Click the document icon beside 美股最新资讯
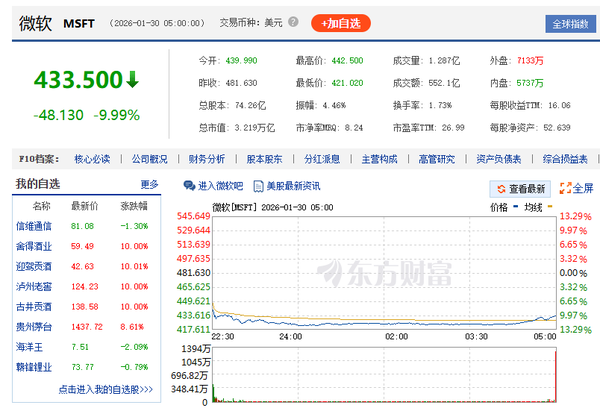600x408 pixels. pyautogui.click(x=259, y=186)
